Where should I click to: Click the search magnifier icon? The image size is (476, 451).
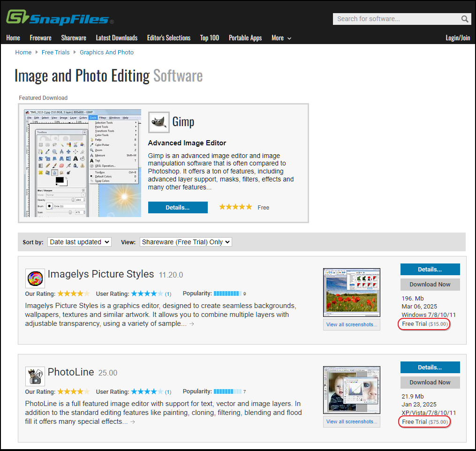tap(464, 19)
